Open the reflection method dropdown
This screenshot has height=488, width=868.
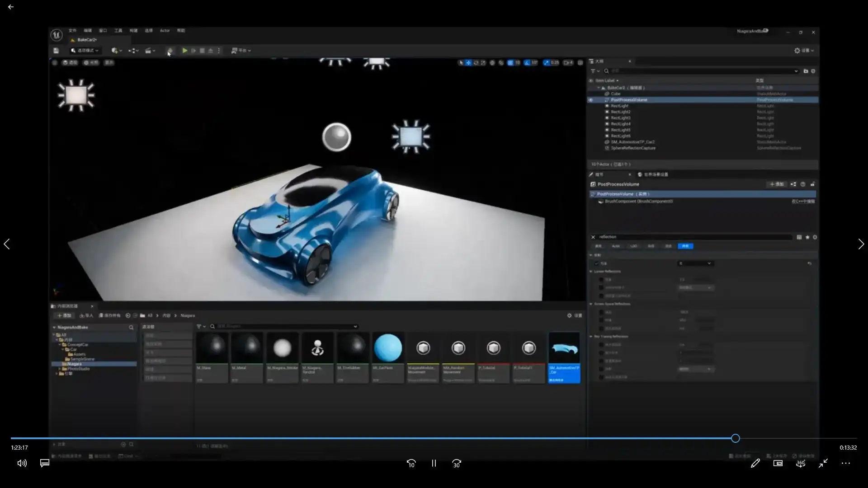pyautogui.click(x=695, y=263)
